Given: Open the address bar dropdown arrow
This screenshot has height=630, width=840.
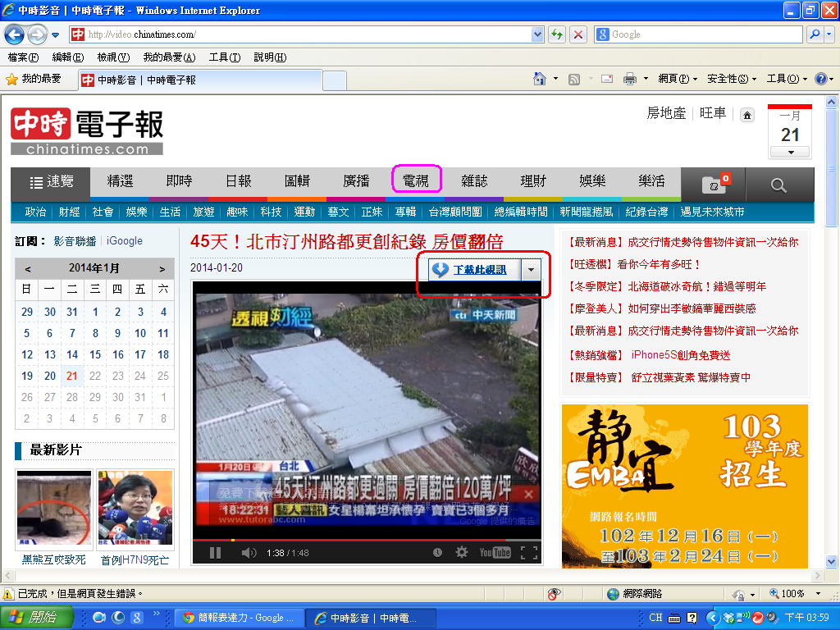Looking at the screenshot, I should tap(538, 34).
